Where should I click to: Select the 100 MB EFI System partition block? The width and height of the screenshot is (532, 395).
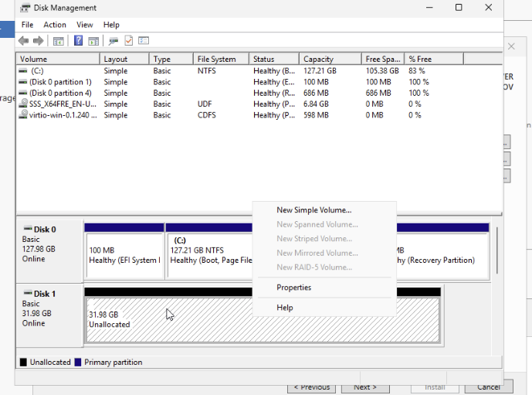124,255
